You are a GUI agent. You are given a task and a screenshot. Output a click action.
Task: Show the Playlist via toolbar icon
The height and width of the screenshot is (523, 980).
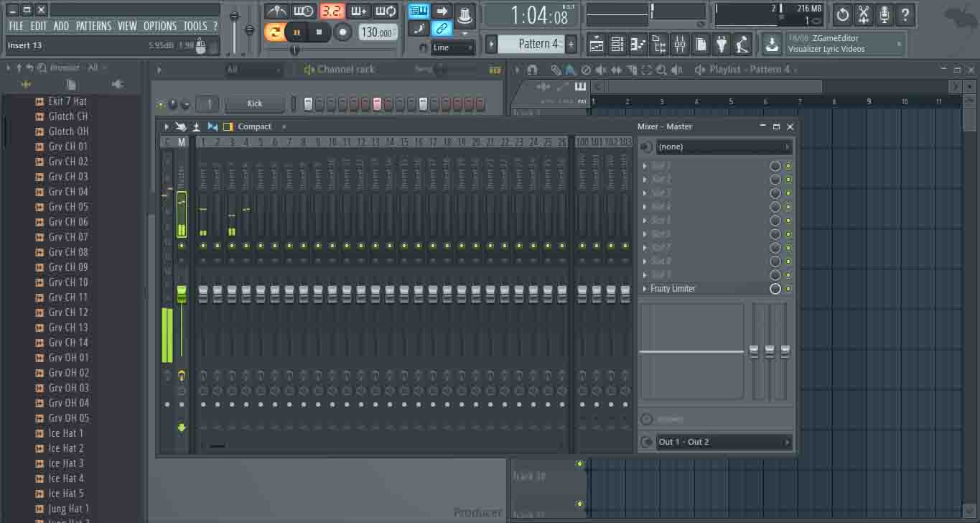596,45
